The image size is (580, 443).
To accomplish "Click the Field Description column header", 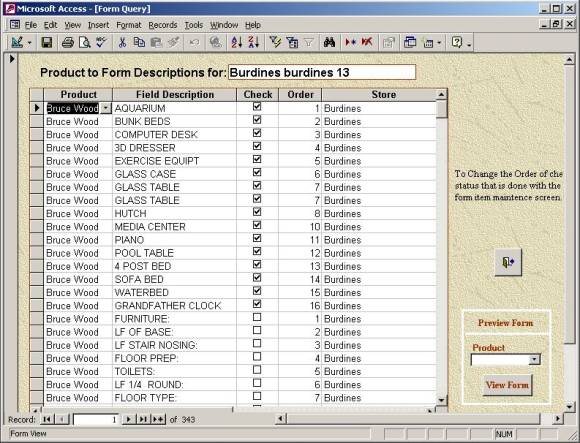I will coord(175,95).
